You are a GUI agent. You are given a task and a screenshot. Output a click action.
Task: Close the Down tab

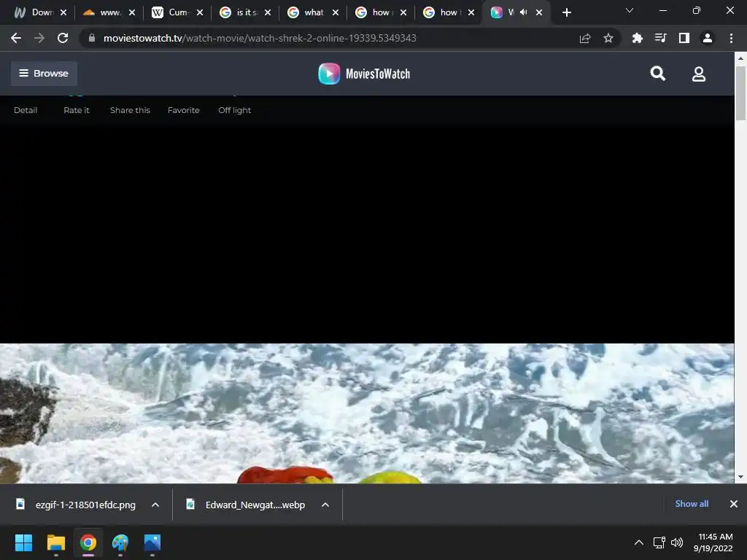pyautogui.click(x=63, y=12)
